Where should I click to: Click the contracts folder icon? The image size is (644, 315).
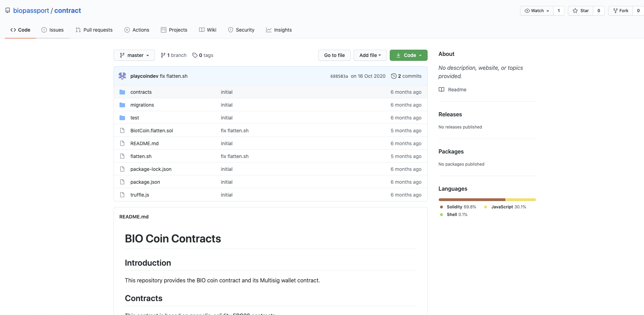[122, 92]
